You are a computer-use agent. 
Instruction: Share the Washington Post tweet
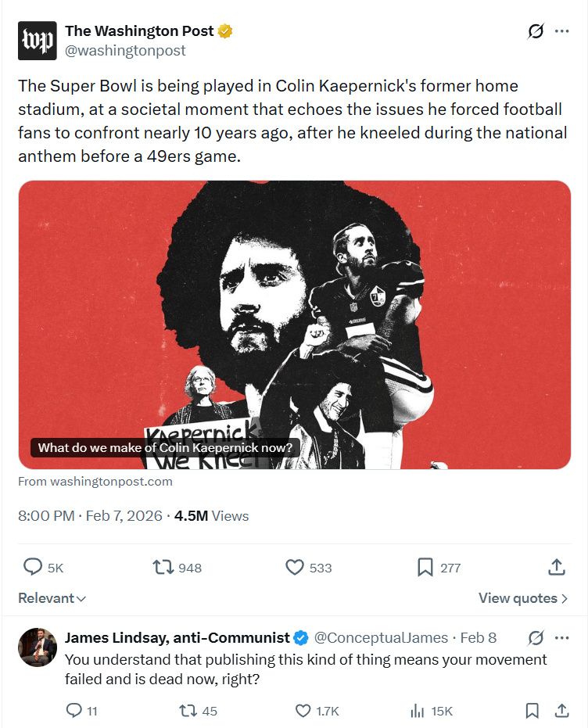[x=557, y=568]
